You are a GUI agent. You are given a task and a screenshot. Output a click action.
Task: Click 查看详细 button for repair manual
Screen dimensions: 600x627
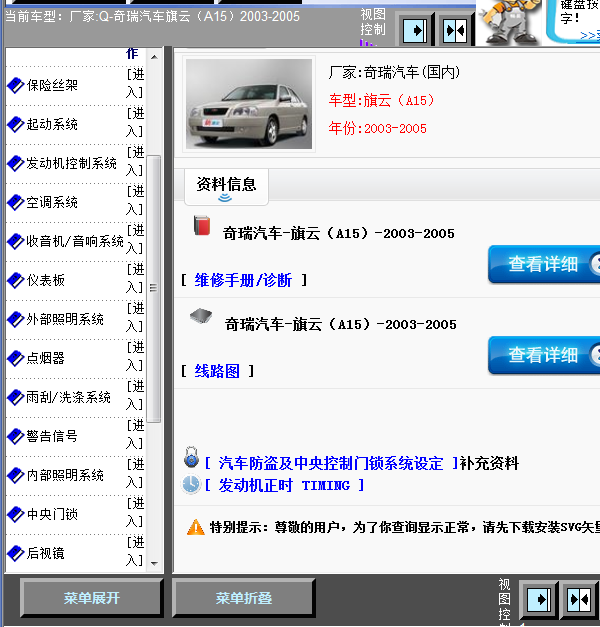pyautogui.click(x=544, y=264)
